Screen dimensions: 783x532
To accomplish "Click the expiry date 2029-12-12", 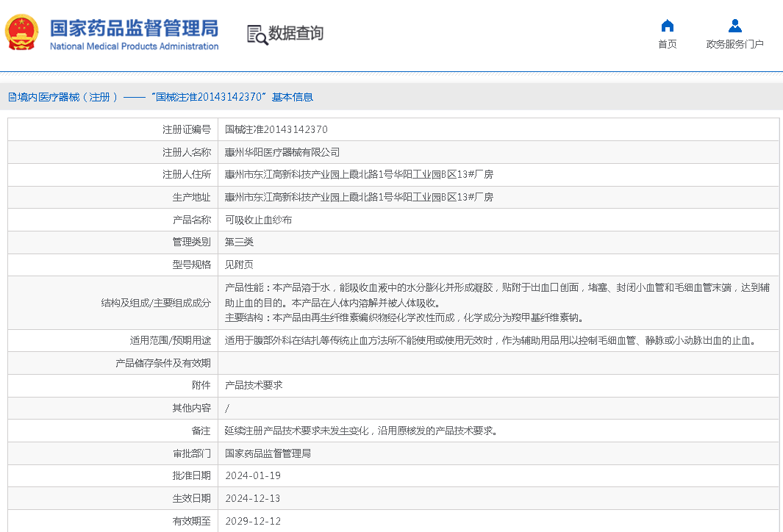I will tap(253, 521).
